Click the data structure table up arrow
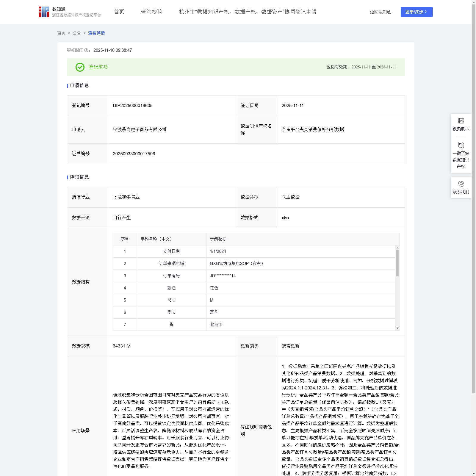This screenshot has width=476, height=476. pos(397,248)
